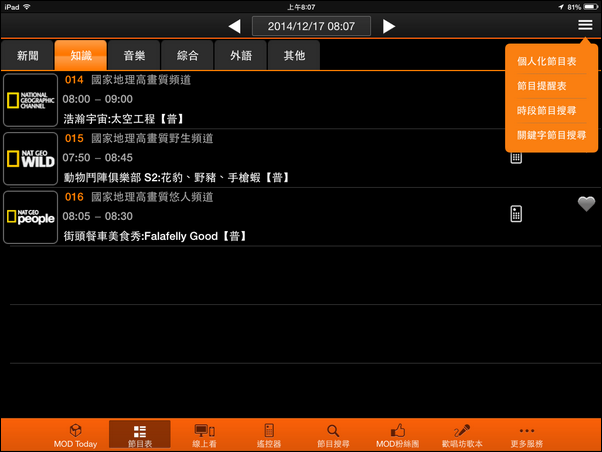Advance to next time with right arrow
602x452 pixels.
pos(389,26)
